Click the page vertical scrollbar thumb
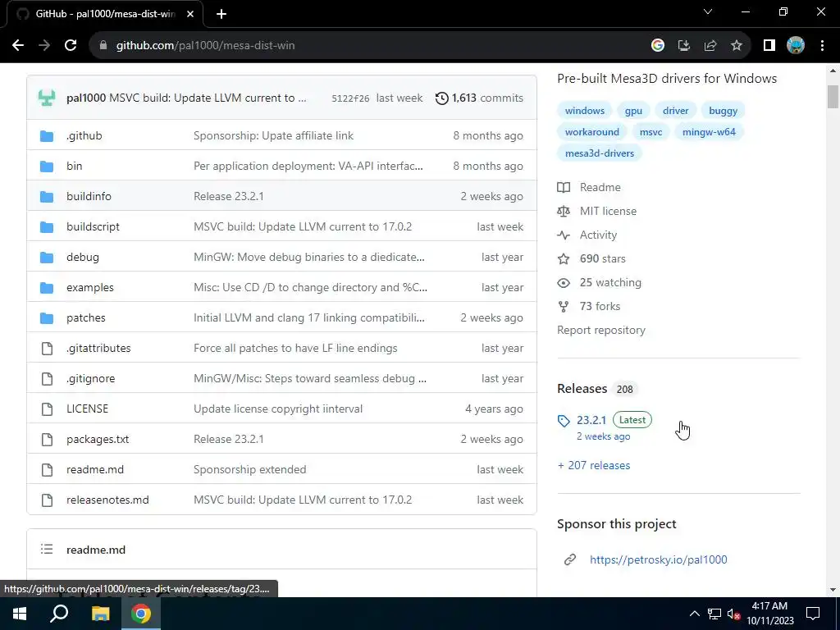 (x=833, y=97)
